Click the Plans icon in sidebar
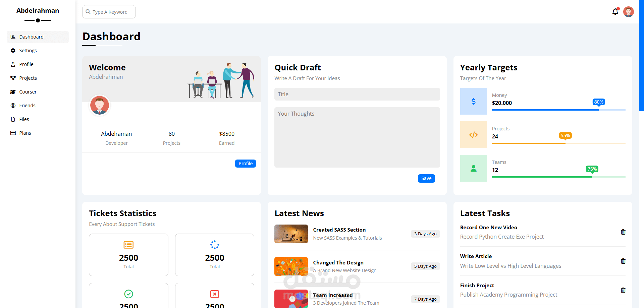The height and width of the screenshot is (308, 644). (x=13, y=133)
